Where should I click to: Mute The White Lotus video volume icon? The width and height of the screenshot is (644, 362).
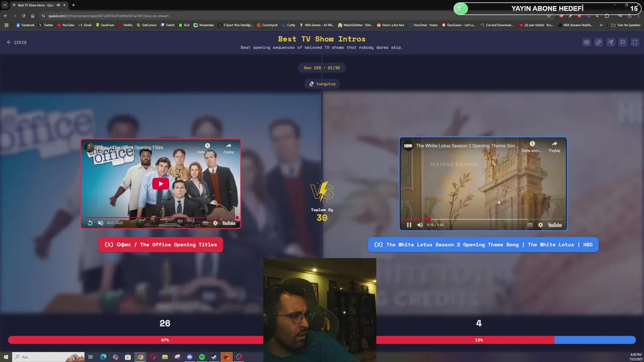[420, 225]
